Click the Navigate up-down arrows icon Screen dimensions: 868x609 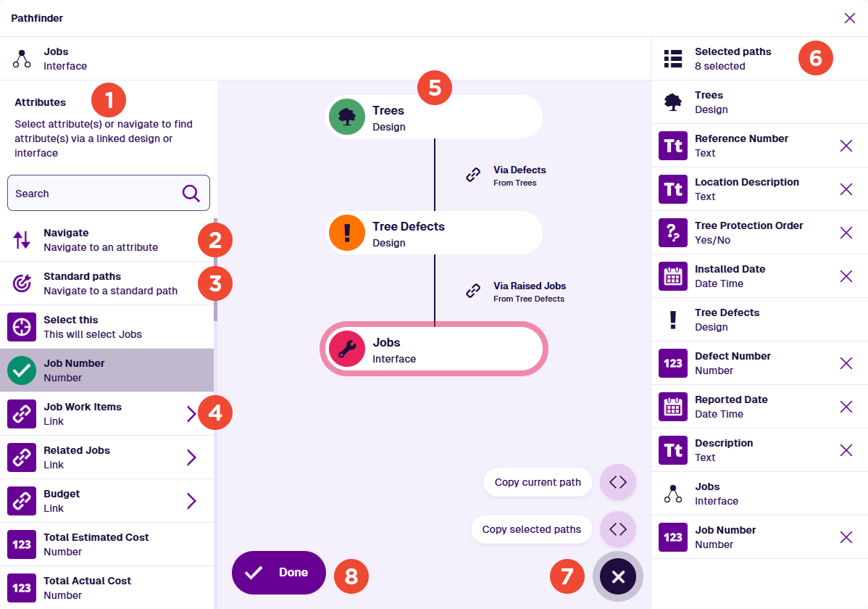[x=22, y=240]
